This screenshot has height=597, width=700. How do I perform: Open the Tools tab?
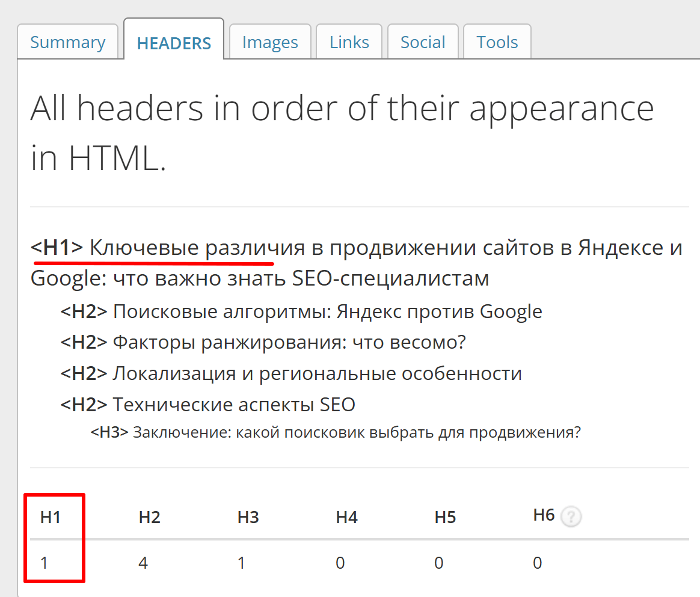pos(497,42)
